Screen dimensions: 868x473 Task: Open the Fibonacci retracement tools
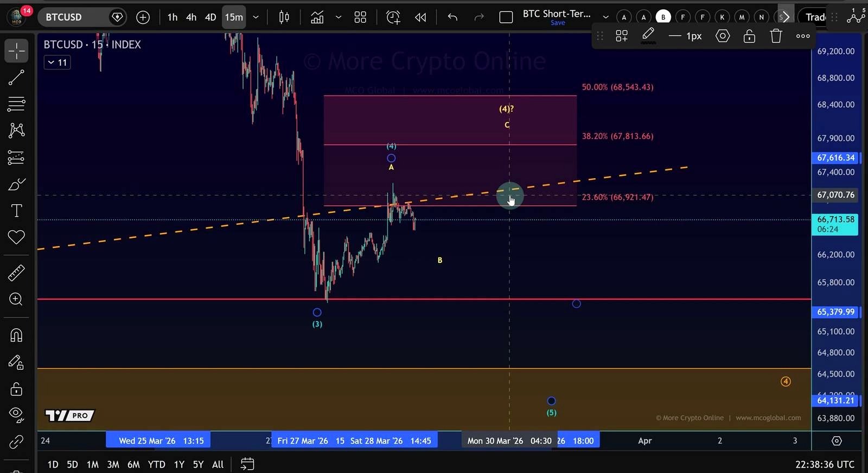[16, 104]
